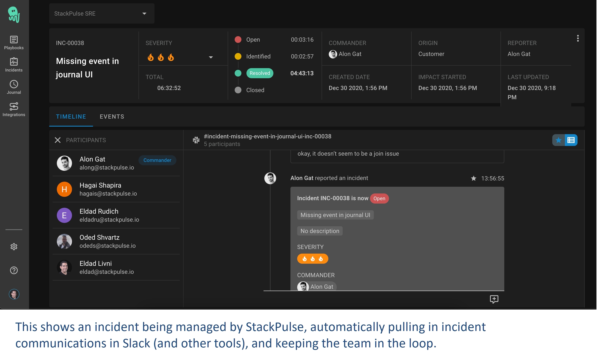Click the Commander badge next to Alon Gat
The height and width of the screenshot is (364, 599).
click(x=157, y=160)
